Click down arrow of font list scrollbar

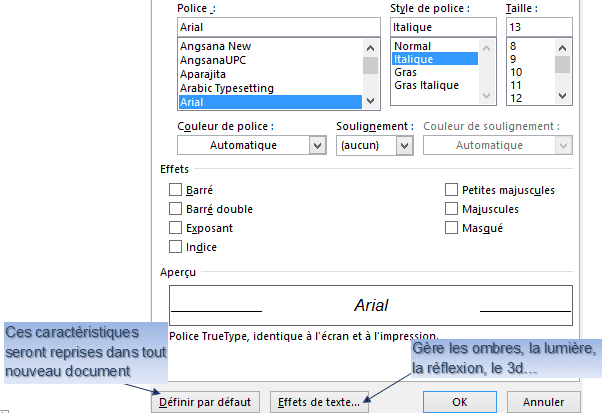(370, 101)
